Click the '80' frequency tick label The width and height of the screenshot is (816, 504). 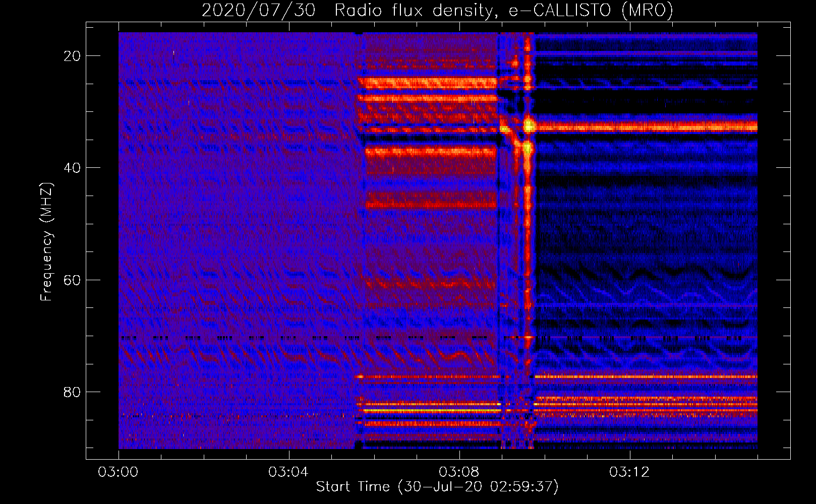pyautogui.click(x=73, y=392)
